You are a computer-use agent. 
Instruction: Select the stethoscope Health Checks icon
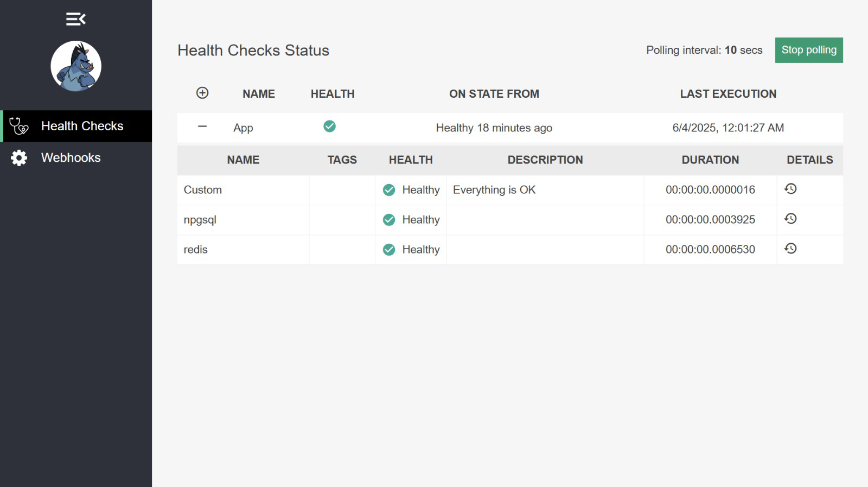coord(19,126)
